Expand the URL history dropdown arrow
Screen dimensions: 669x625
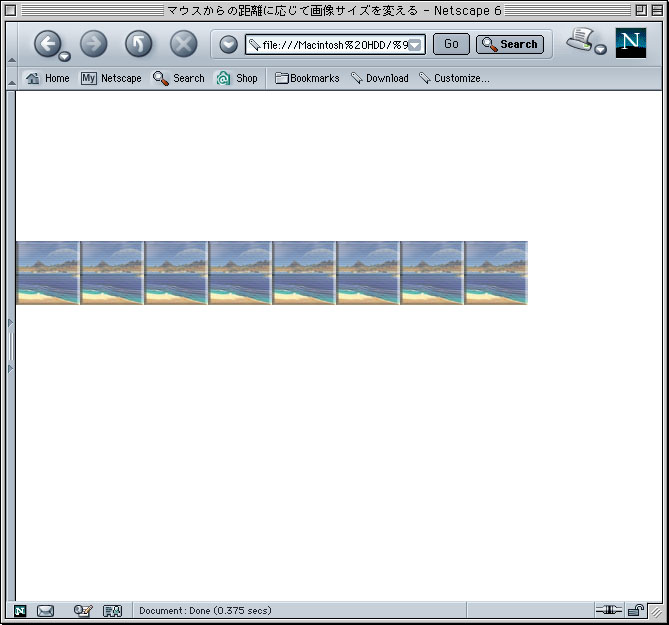[x=416, y=45]
